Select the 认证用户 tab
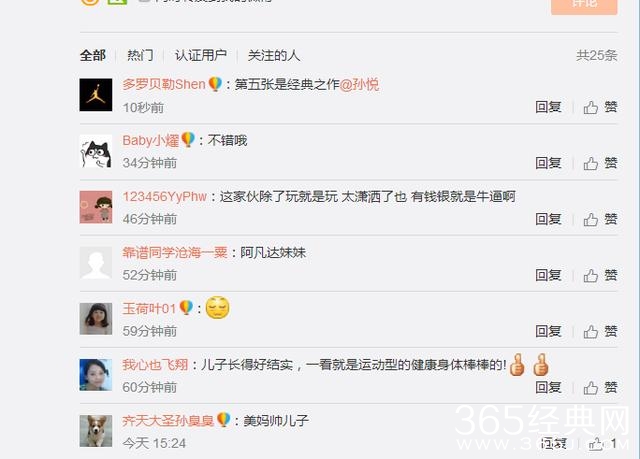640x459 pixels. coord(200,55)
